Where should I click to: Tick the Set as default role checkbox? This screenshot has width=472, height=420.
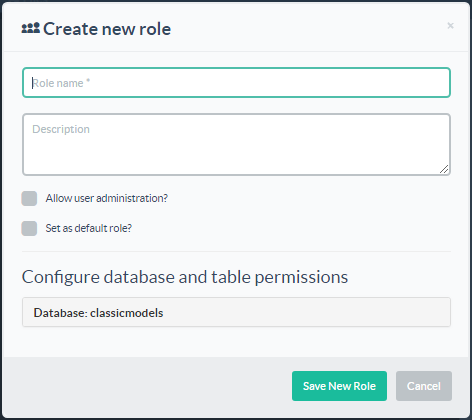[x=29, y=228]
